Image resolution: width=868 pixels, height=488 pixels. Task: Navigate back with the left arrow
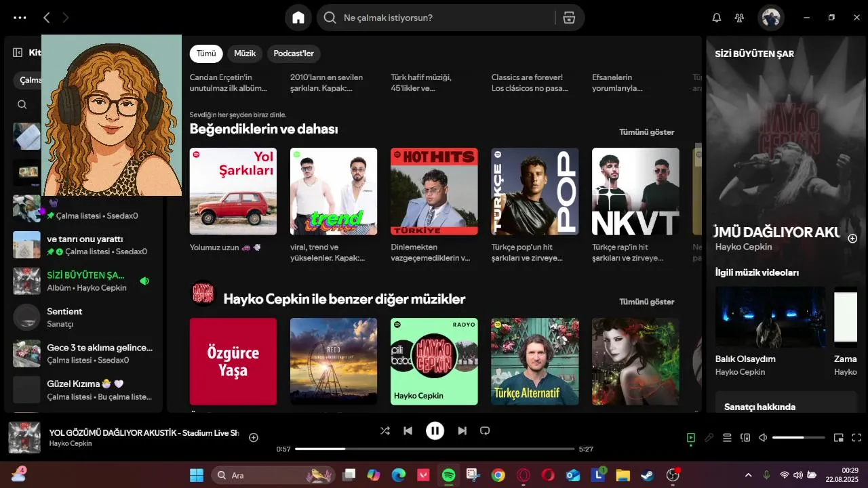[x=46, y=18]
